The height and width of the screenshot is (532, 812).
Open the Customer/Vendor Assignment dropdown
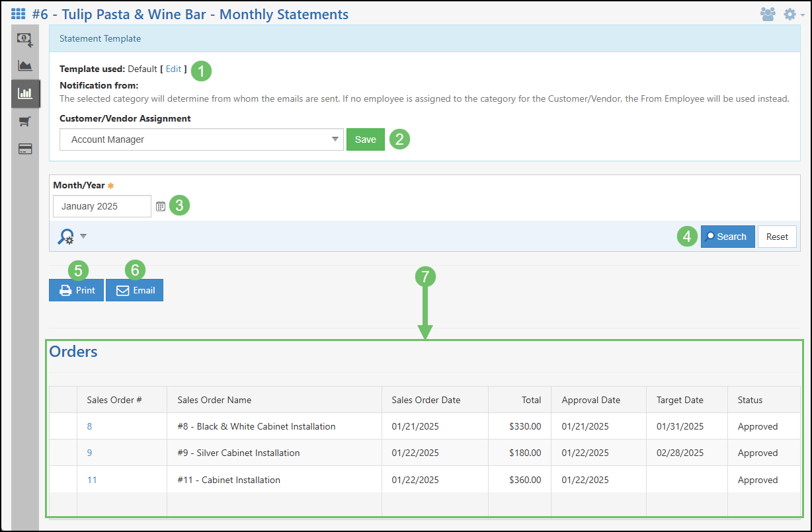[202, 139]
